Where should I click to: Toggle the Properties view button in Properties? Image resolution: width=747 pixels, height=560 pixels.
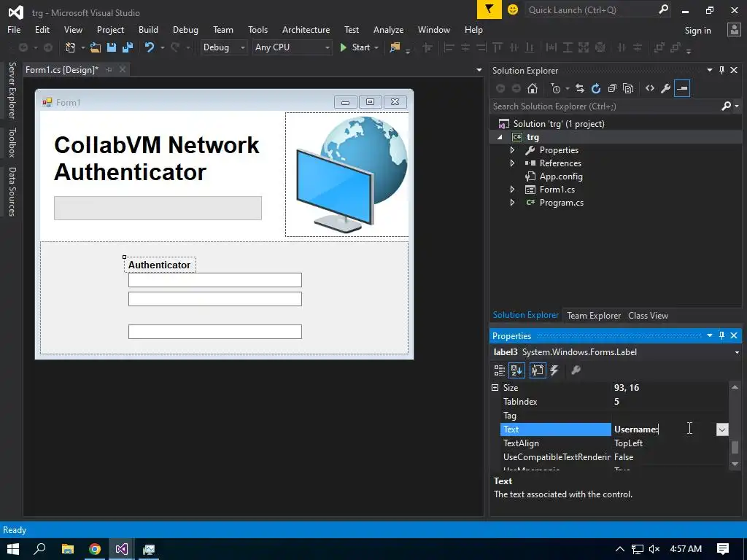point(538,370)
